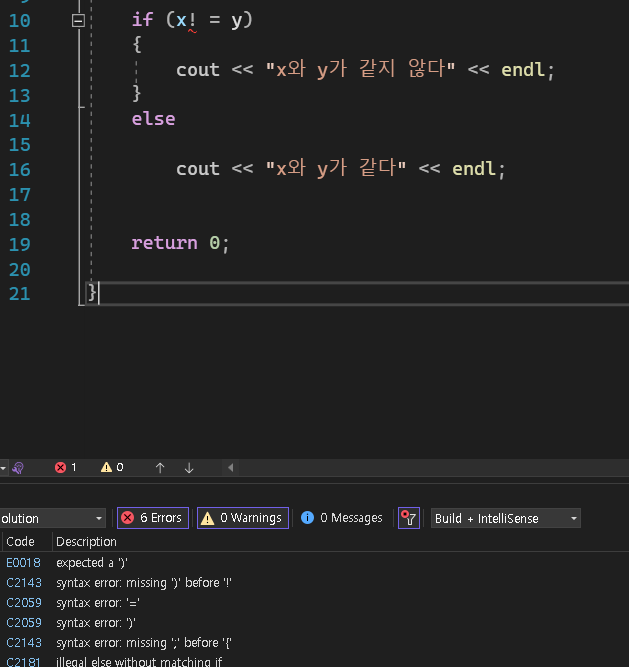
Task: Click the clear filters funnel icon
Action: pyautogui.click(x=408, y=518)
